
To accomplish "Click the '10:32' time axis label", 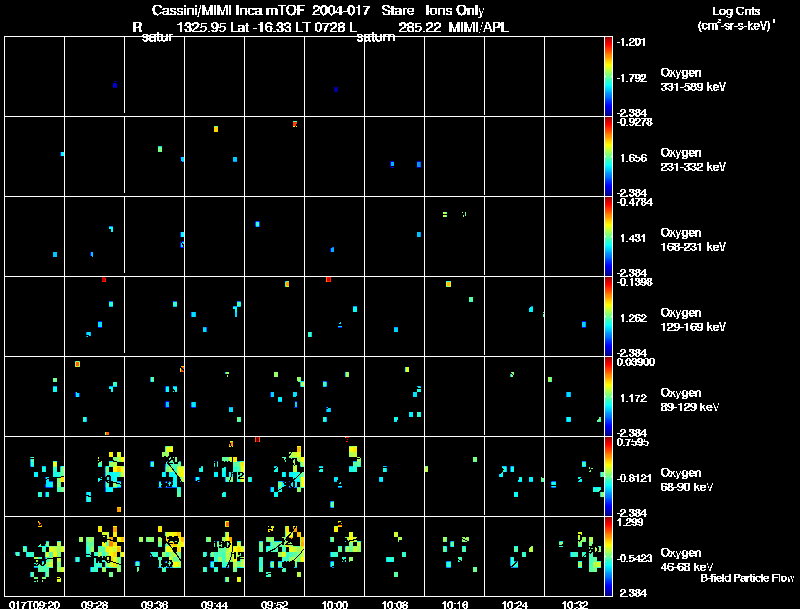I will 575,604.
